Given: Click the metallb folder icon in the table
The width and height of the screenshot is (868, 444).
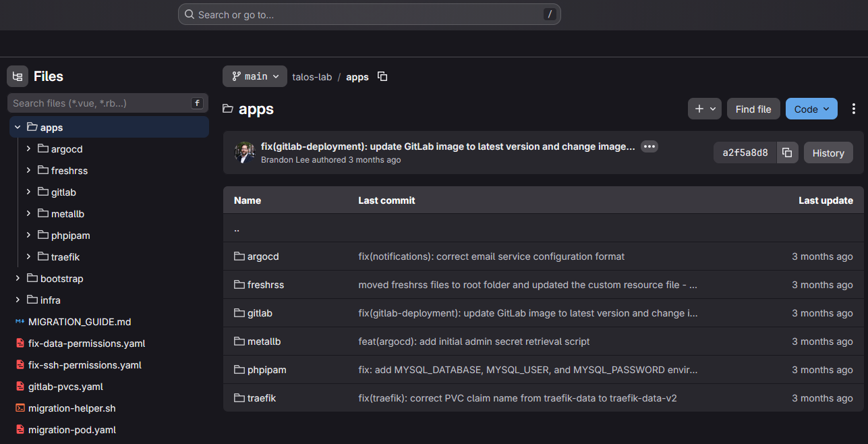Looking at the screenshot, I should coord(239,341).
